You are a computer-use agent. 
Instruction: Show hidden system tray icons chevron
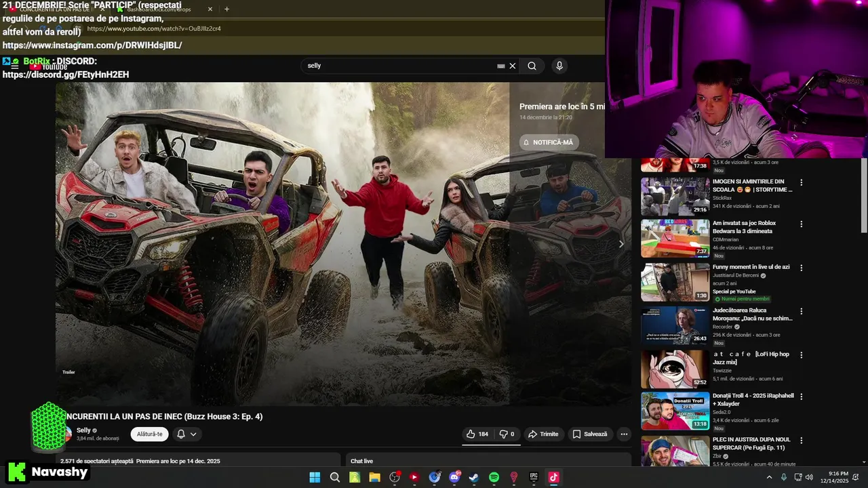point(769,477)
